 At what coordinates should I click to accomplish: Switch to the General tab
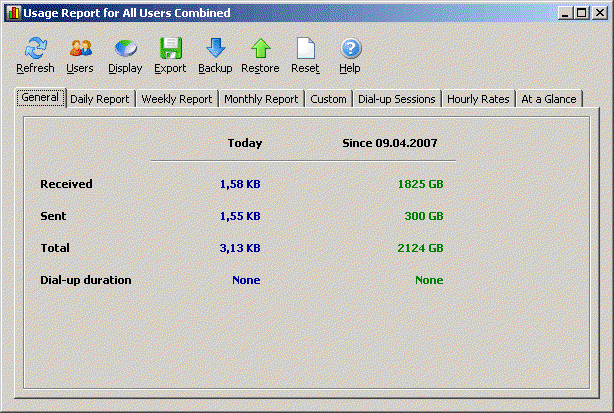coord(41,98)
